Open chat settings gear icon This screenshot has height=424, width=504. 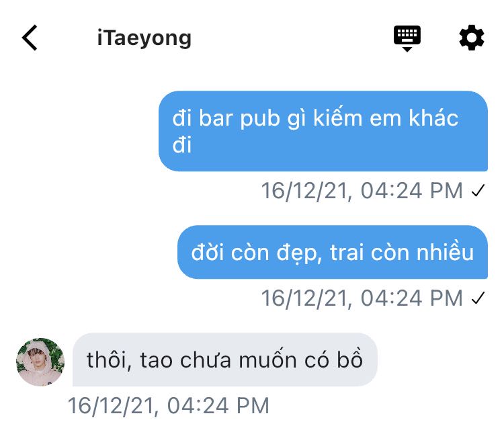click(471, 38)
